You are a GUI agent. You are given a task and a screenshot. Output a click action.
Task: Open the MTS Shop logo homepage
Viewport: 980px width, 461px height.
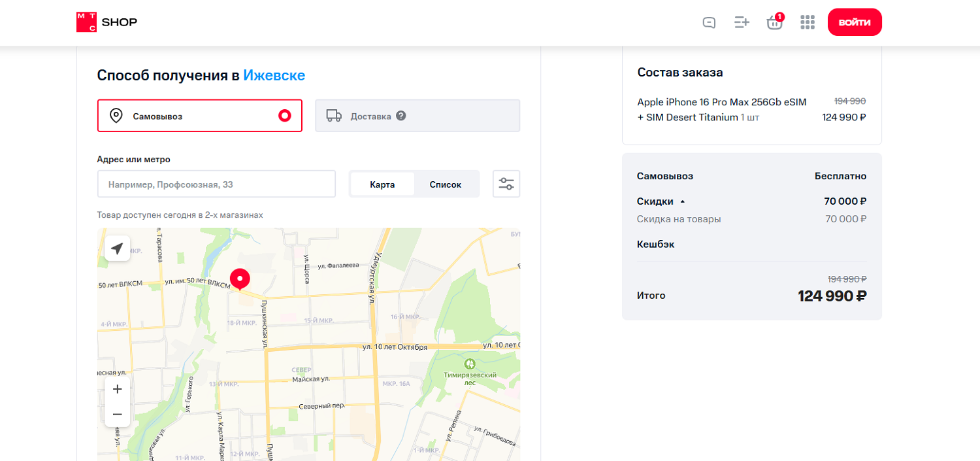click(107, 22)
